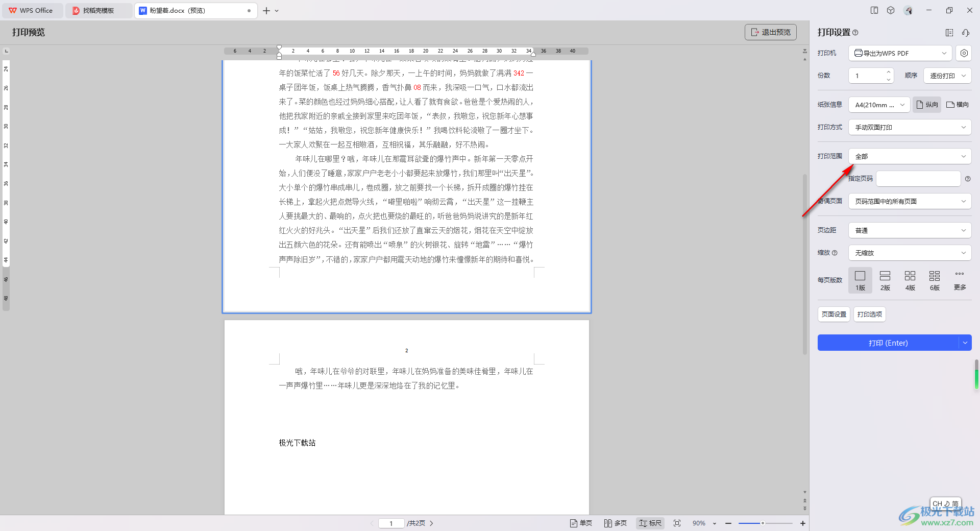The height and width of the screenshot is (531, 980).
Task: Switch to the 找稻壳模板 tab
Action: click(x=98, y=10)
